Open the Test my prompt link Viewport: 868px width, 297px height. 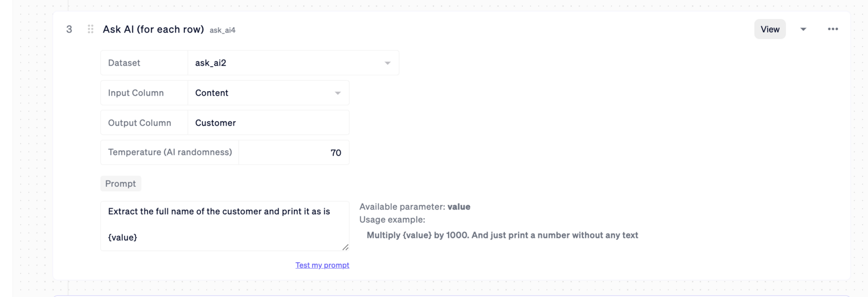click(322, 265)
